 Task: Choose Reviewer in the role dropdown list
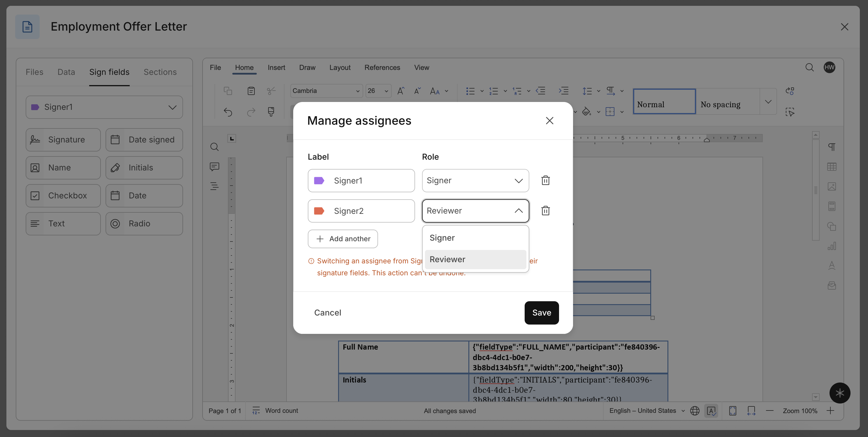click(475, 259)
